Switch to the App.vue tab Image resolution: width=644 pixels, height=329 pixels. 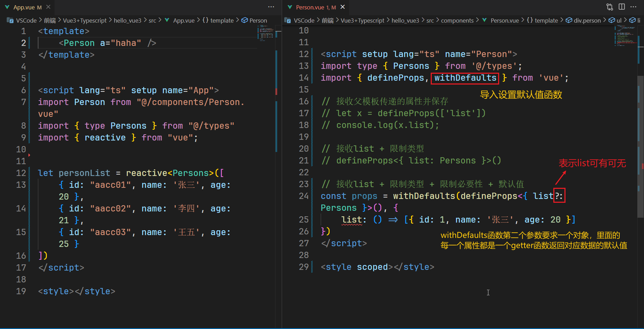[x=24, y=7]
